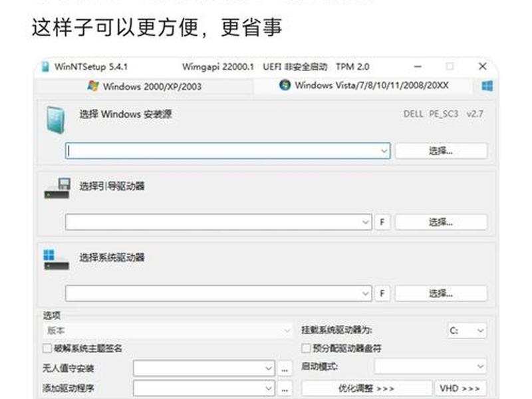The image size is (532, 399).
Task: Open the system drive combo box
Action: 219,293
